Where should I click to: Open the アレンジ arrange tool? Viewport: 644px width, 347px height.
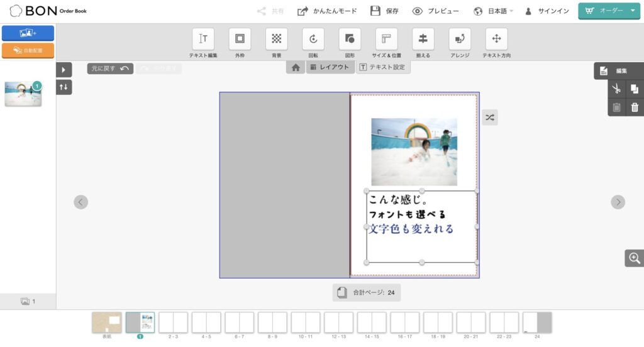pyautogui.click(x=460, y=39)
